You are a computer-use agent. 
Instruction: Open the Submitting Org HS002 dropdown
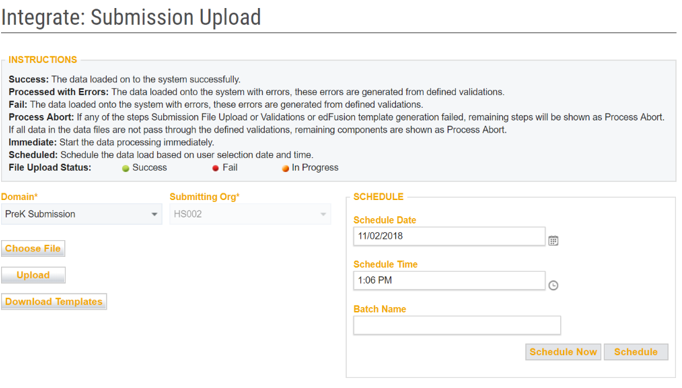pyautogui.click(x=250, y=214)
